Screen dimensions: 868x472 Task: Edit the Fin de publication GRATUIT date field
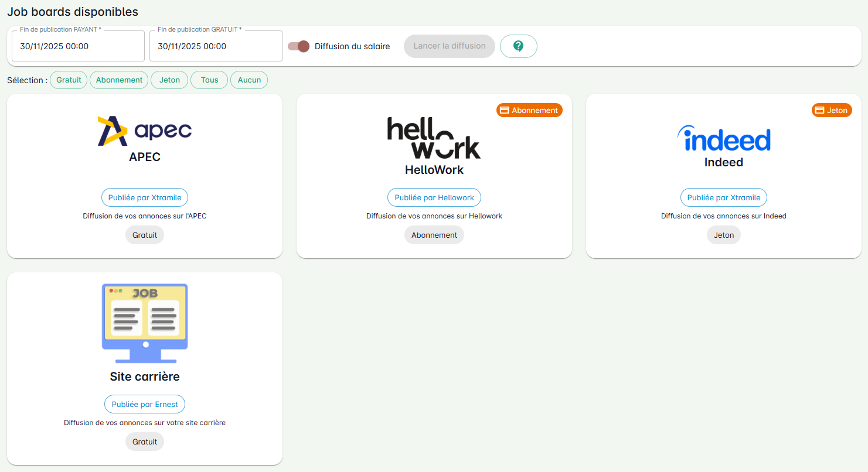[216, 46]
